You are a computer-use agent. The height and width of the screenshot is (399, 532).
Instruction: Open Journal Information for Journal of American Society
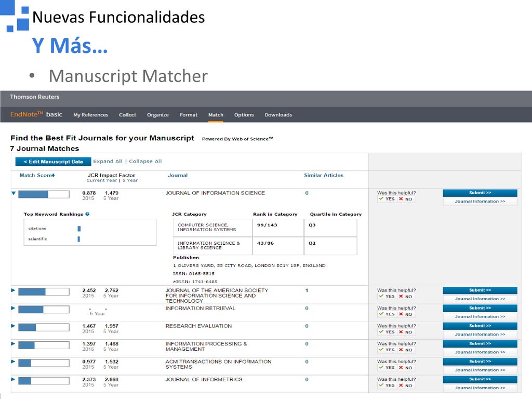pos(480,299)
